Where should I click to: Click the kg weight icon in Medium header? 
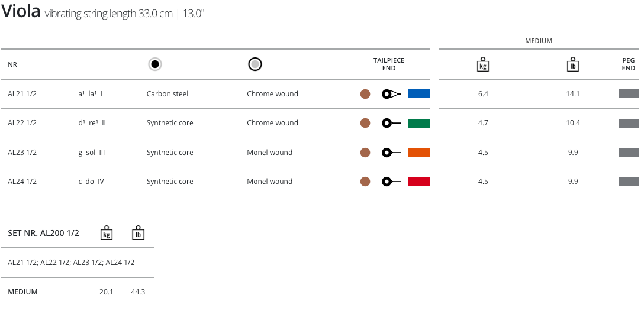483,64
